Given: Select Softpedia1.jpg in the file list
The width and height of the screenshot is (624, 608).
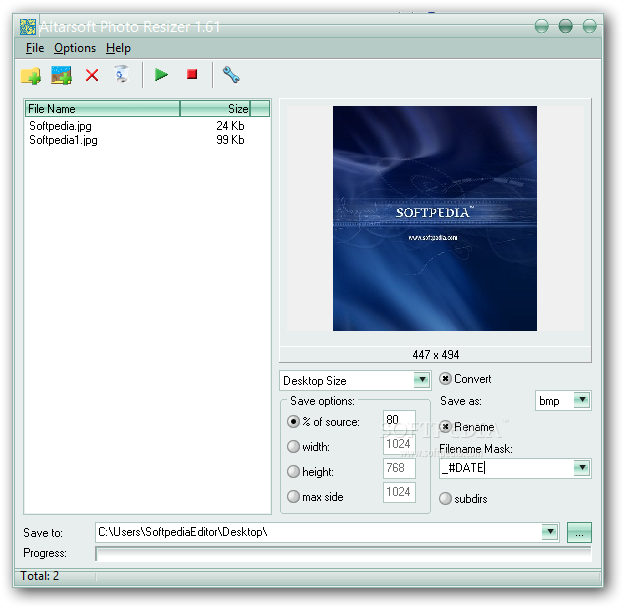Looking at the screenshot, I should (x=63, y=140).
